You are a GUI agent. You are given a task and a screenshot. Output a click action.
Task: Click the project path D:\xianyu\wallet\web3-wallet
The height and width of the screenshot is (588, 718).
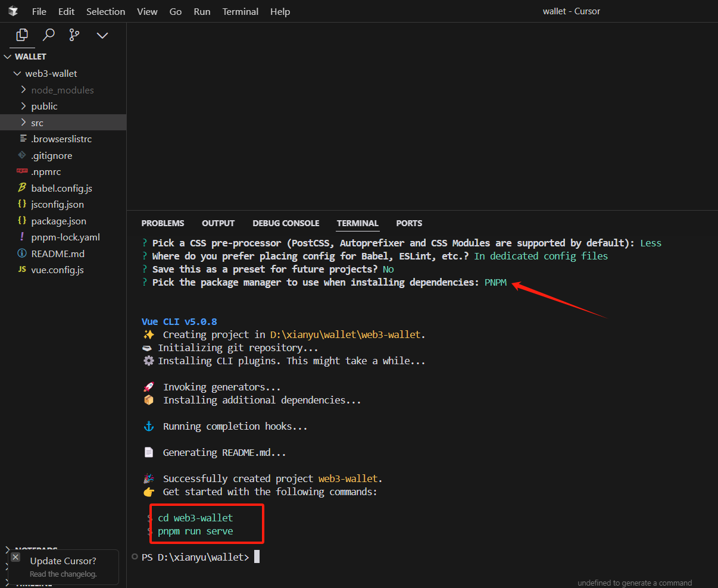(x=346, y=334)
